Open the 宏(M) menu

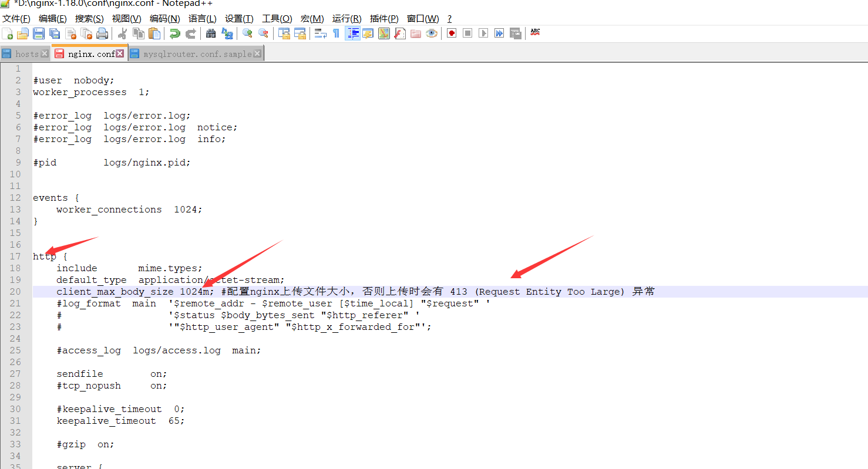coord(312,19)
